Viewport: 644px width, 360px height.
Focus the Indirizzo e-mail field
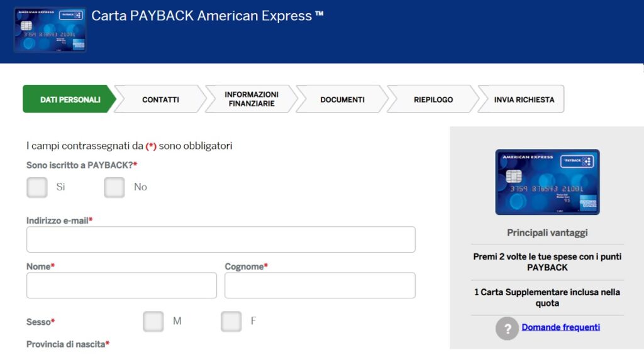(221, 239)
